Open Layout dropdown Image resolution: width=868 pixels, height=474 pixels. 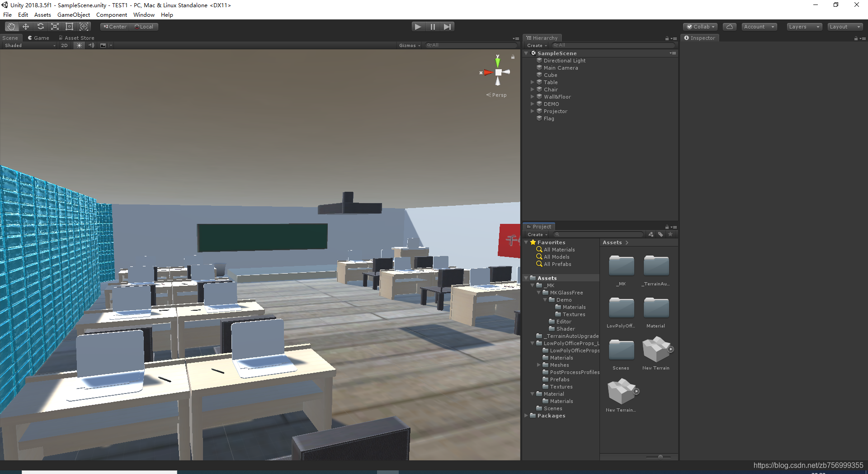tap(845, 27)
